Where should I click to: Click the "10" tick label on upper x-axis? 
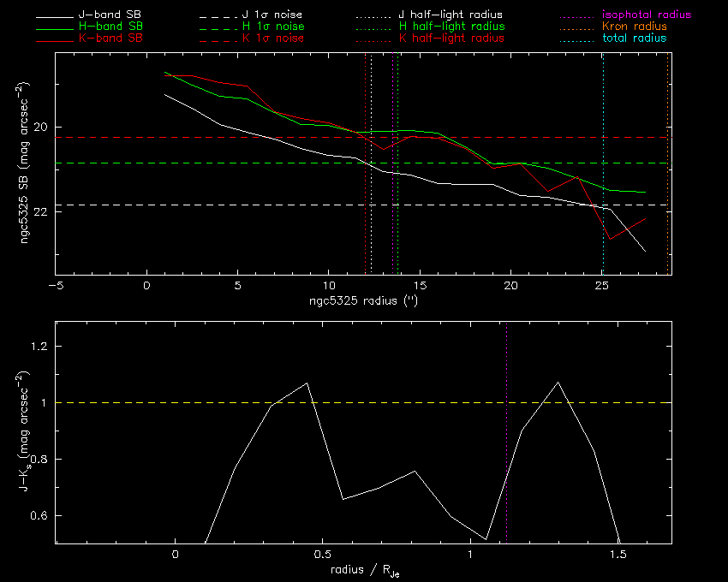tap(329, 286)
